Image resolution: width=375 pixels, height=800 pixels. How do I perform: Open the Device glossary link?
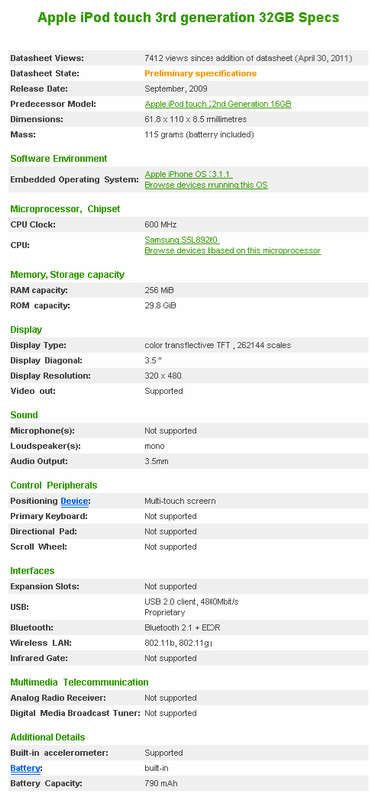coord(74,501)
